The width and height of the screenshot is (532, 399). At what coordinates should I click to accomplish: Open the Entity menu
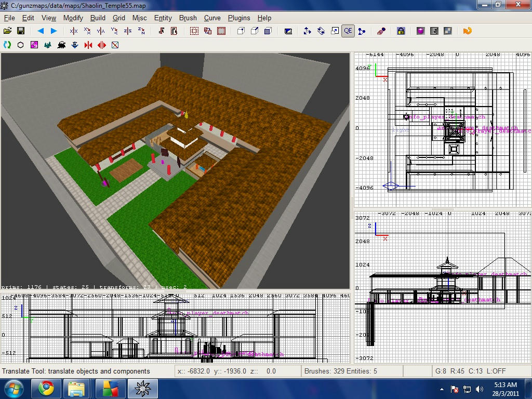tap(163, 18)
